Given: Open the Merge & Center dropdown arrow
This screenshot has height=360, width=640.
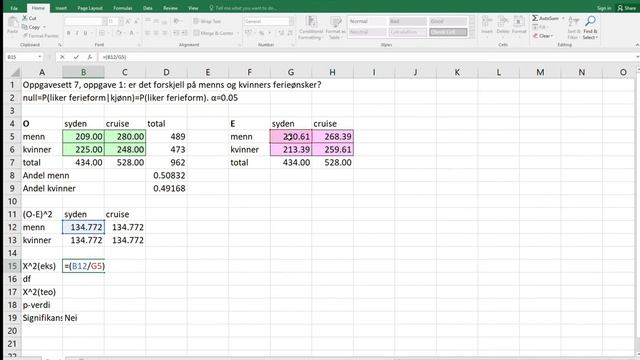Looking at the screenshot, I should (238, 33).
